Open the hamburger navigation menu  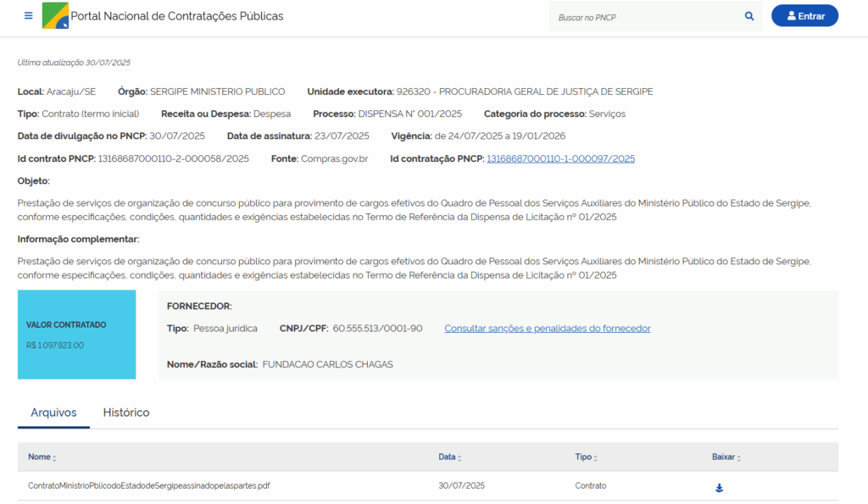click(29, 16)
